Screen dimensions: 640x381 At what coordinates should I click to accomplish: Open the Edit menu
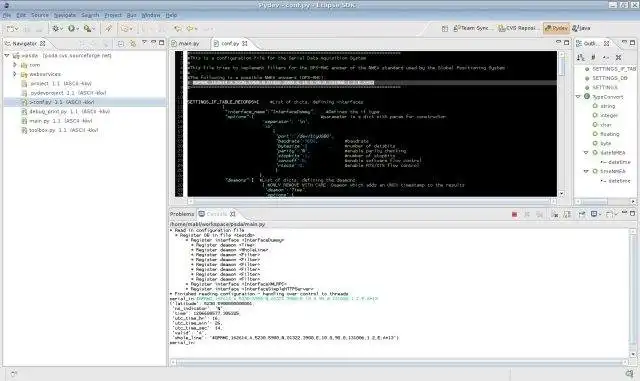pyautogui.click(x=21, y=15)
